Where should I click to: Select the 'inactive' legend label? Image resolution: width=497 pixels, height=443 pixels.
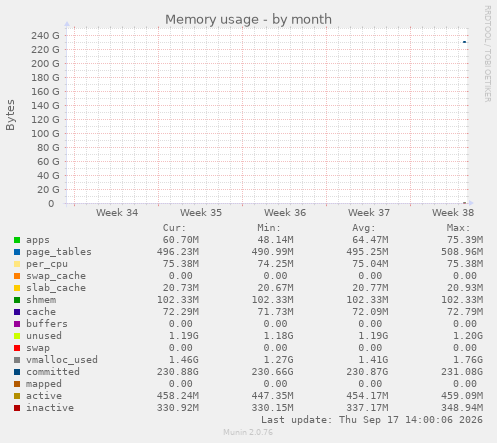pyautogui.click(x=50, y=408)
